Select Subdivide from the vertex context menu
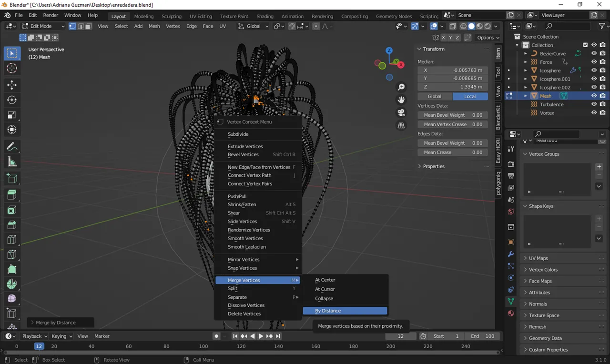The image size is (610, 364). click(258, 134)
